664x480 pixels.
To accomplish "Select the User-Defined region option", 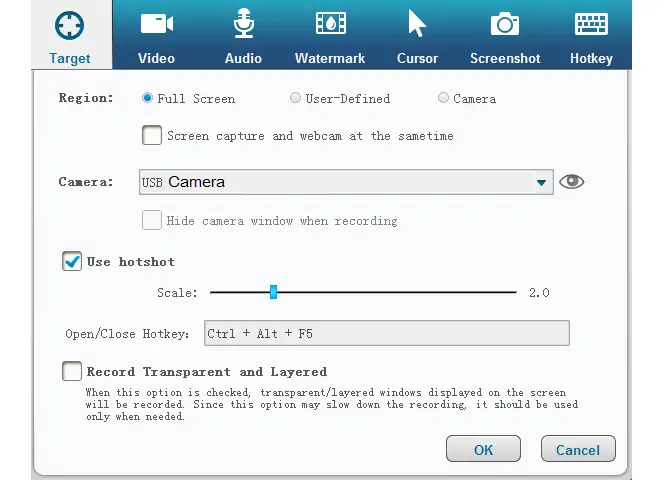I will coord(295,98).
